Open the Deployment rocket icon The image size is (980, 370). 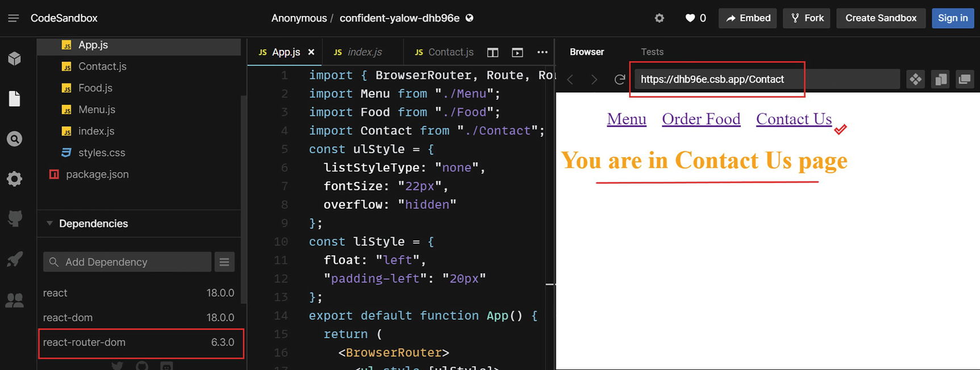click(x=15, y=259)
